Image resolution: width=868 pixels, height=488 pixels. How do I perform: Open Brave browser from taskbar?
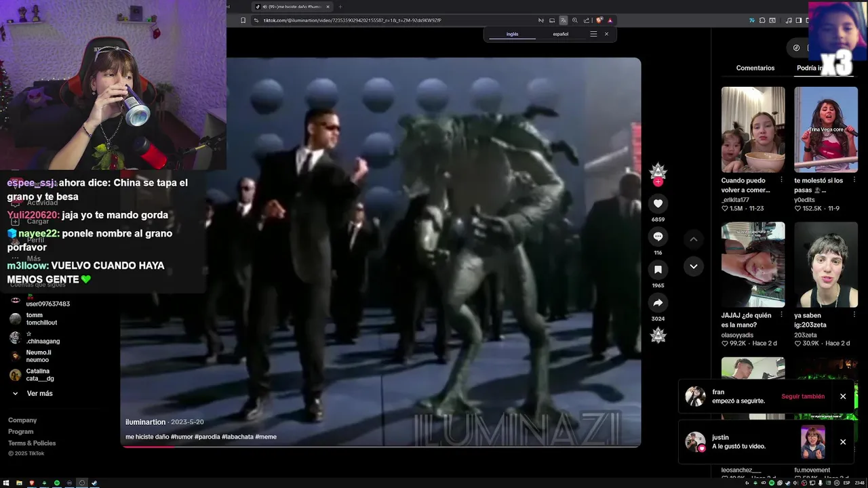(31, 483)
